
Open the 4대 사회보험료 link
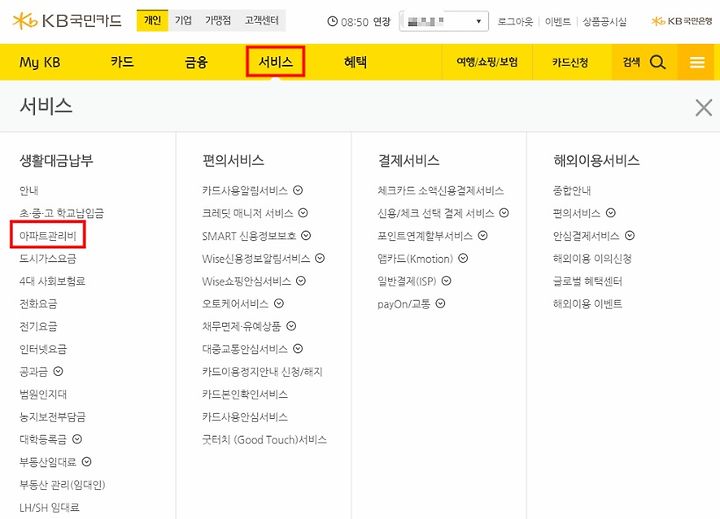[52, 281]
